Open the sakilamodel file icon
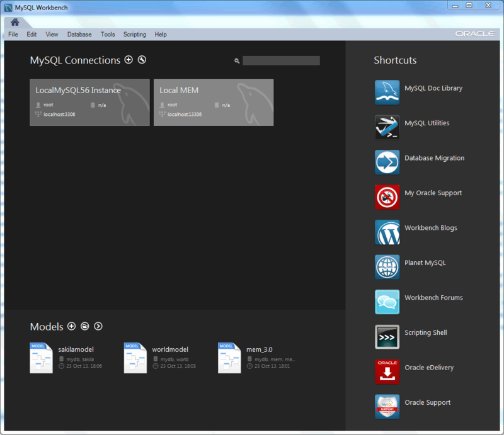504x435 pixels. pos(41,358)
